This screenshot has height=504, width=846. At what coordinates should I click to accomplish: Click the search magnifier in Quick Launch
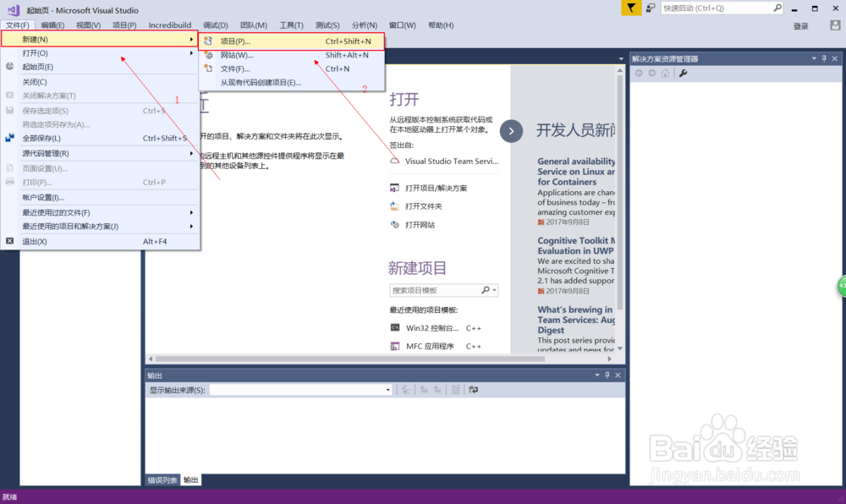pyautogui.click(x=777, y=8)
